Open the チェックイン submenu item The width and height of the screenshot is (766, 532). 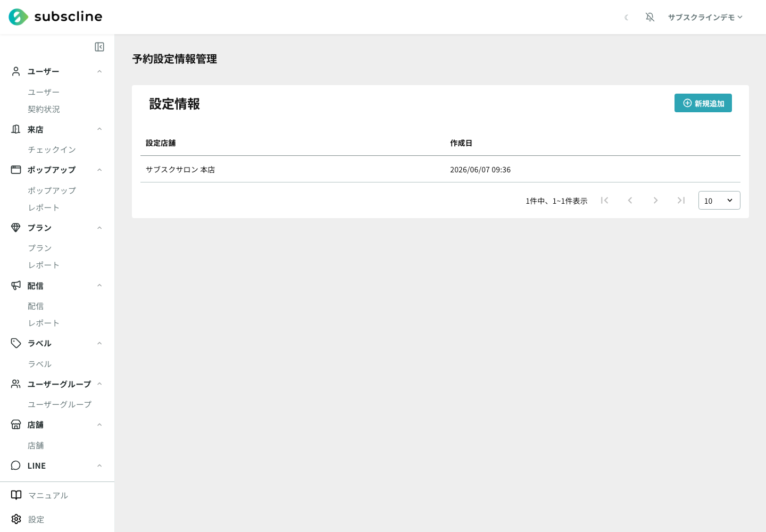click(x=52, y=149)
